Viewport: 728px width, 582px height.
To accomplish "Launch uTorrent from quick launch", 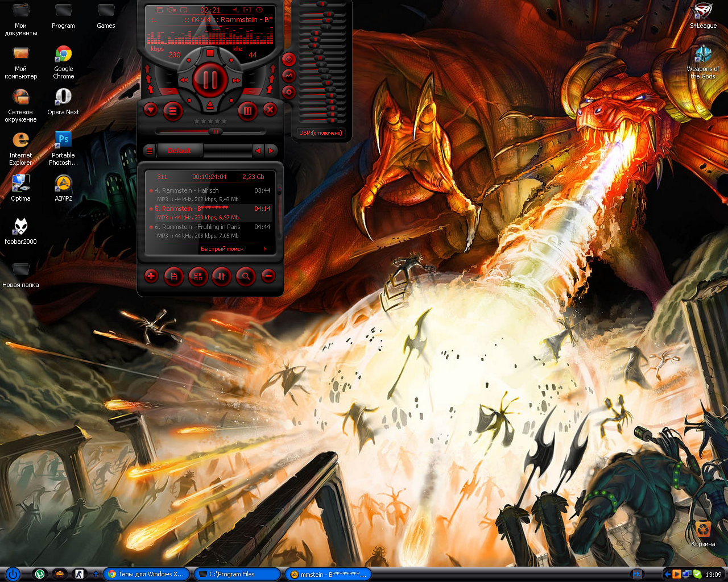I will (x=39, y=574).
